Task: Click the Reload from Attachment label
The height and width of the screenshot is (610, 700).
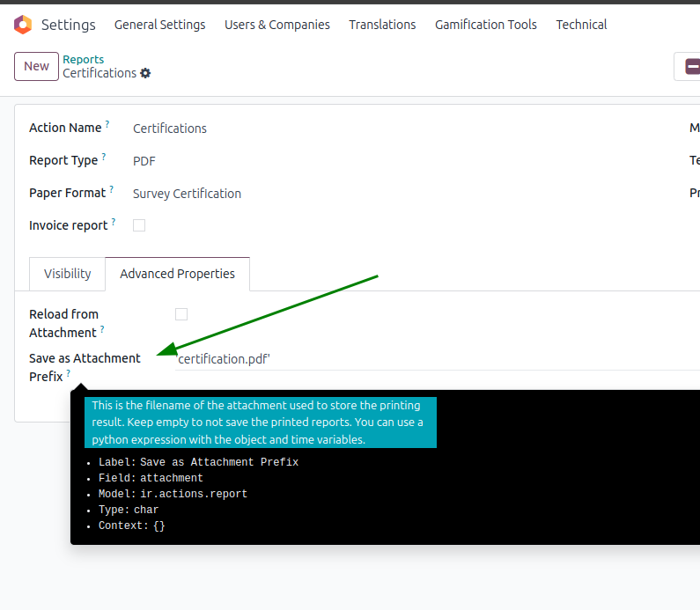Action: pyautogui.click(x=64, y=324)
